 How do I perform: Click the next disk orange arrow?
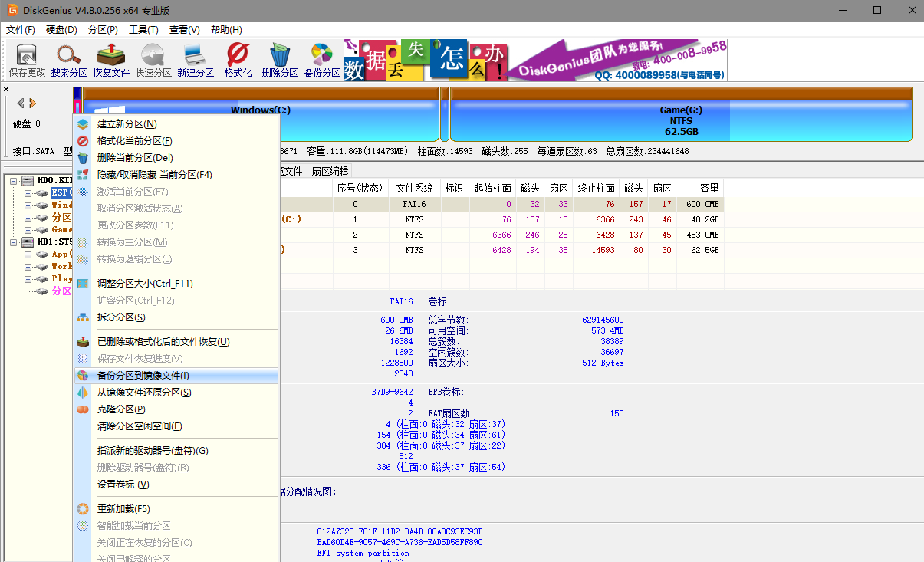point(33,103)
